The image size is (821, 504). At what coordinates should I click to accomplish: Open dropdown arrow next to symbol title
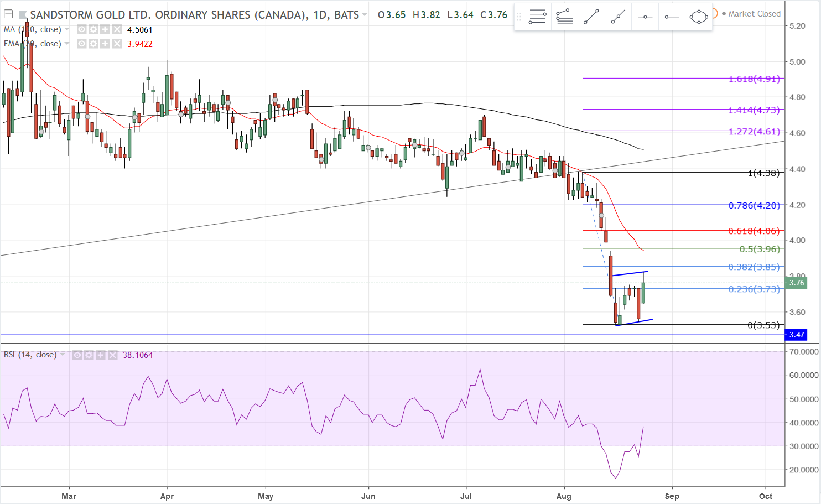(x=365, y=15)
